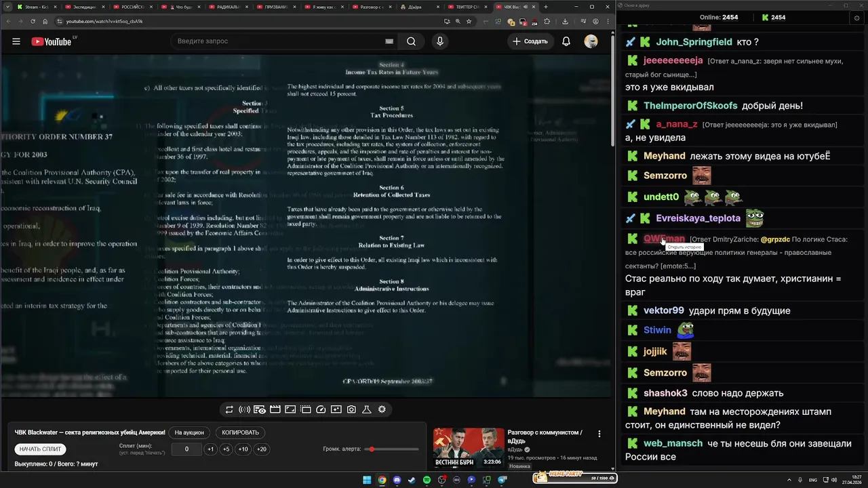
Task: Click the YouTube search magnifier button
Action: [x=411, y=41]
